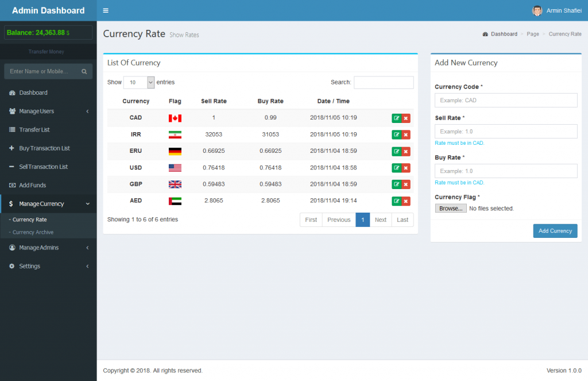
Task: Edit the IRR currency row
Action: point(396,134)
